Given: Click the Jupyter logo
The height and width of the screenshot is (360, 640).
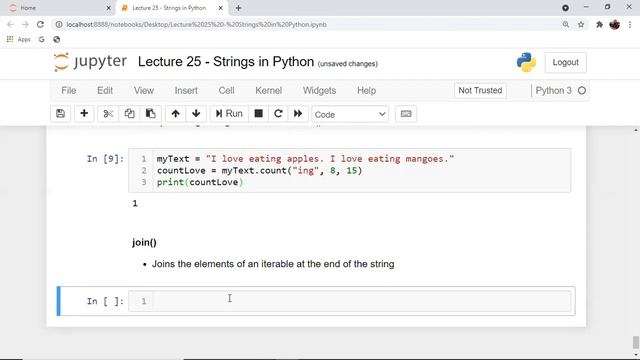Looking at the screenshot, I should (90, 62).
